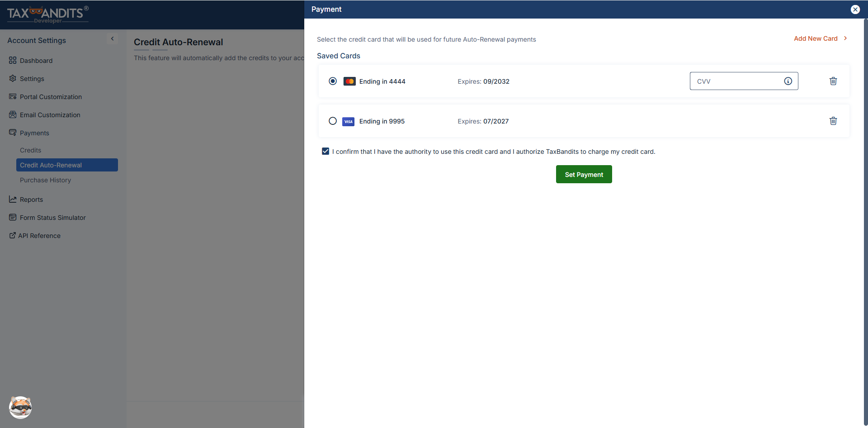The height and width of the screenshot is (428, 868).
Task: Toggle the authorization confirmation checkbox
Action: (x=325, y=151)
